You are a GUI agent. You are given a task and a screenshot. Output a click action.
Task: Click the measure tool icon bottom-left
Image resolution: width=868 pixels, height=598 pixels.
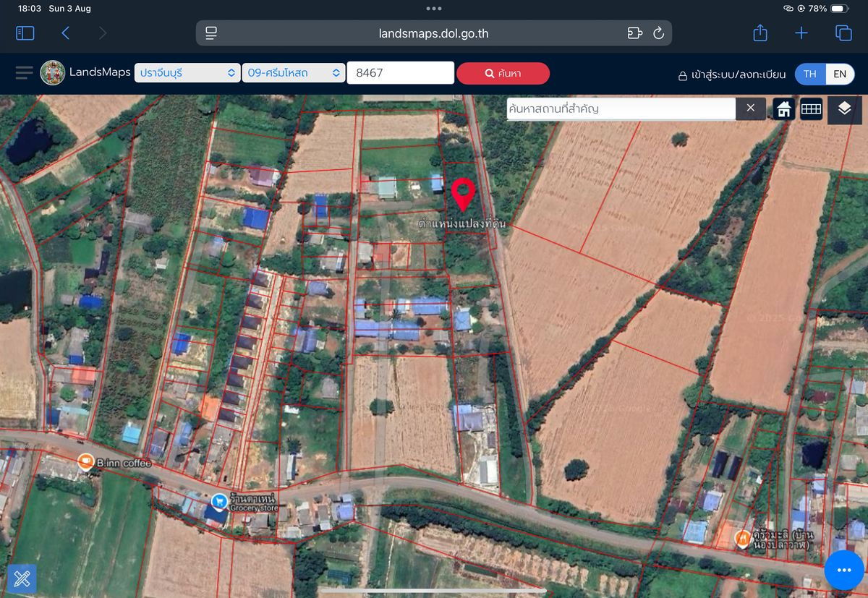(x=22, y=578)
